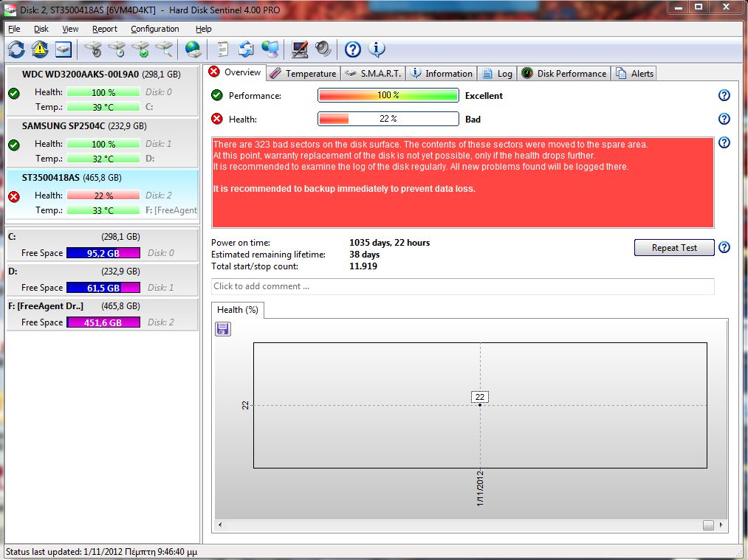The height and width of the screenshot is (560, 748).
Task: Click the status last updated text
Action: [x=101, y=552]
